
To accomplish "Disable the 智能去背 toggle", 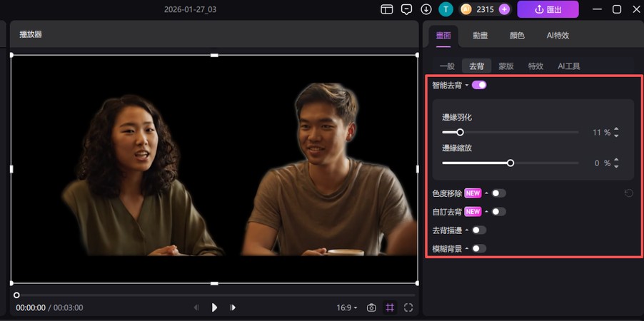I will tap(479, 85).
